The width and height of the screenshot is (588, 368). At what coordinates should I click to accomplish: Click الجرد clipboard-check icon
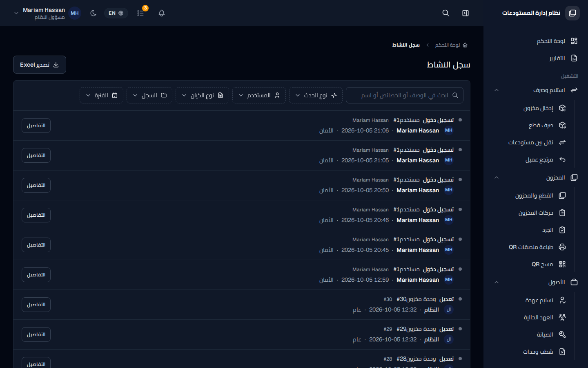pyautogui.click(x=562, y=230)
